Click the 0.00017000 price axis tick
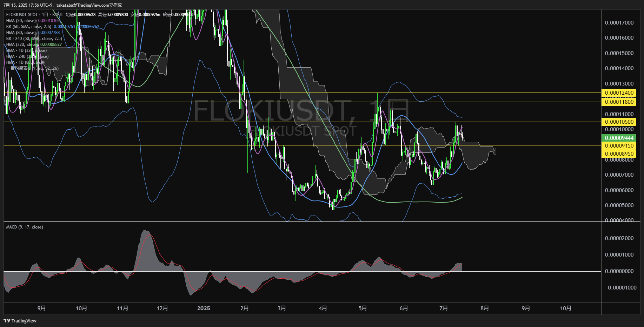Image resolution: width=644 pixels, height=327 pixels. [619, 23]
